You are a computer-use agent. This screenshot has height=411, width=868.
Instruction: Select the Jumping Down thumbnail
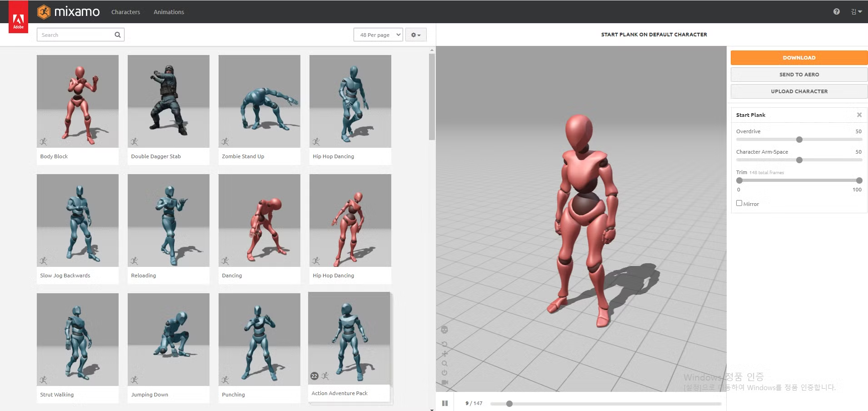click(x=169, y=340)
